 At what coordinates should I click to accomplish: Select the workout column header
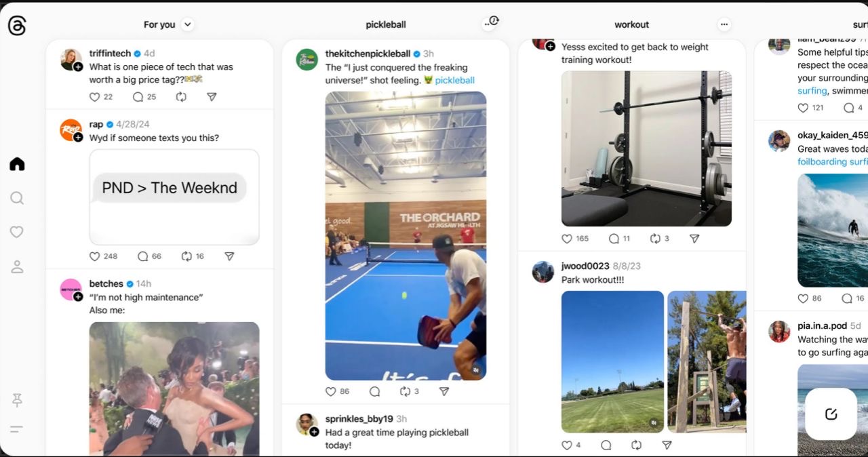[x=632, y=24]
